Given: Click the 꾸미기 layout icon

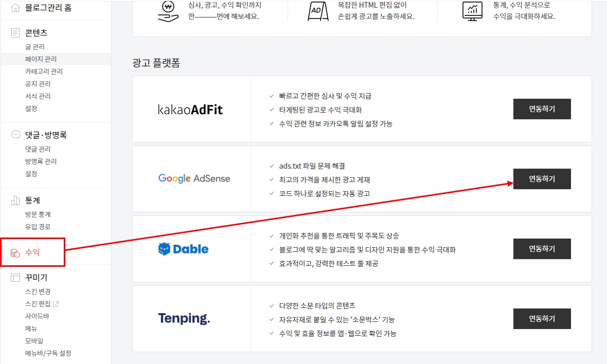Looking at the screenshot, I should click(x=15, y=277).
